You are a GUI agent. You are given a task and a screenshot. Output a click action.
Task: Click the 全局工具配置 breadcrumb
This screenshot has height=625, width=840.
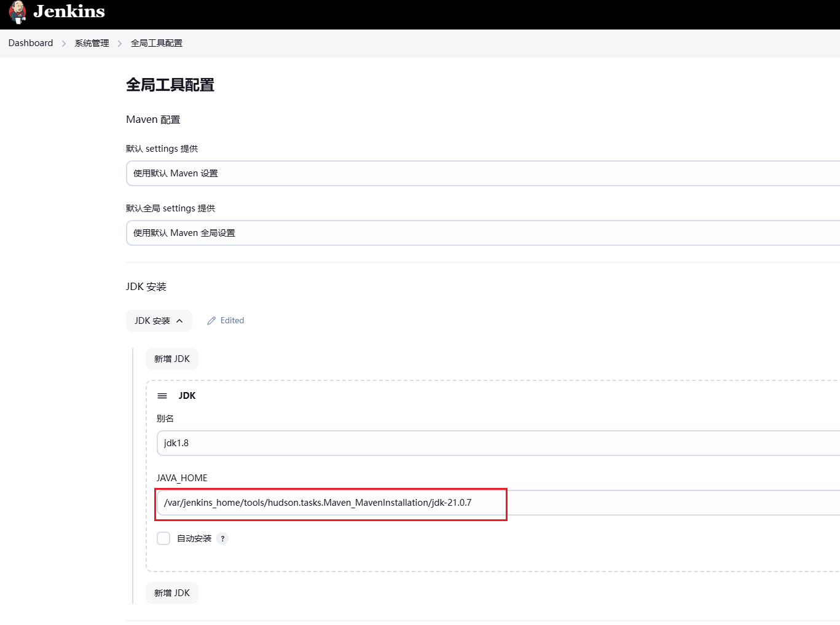click(157, 43)
